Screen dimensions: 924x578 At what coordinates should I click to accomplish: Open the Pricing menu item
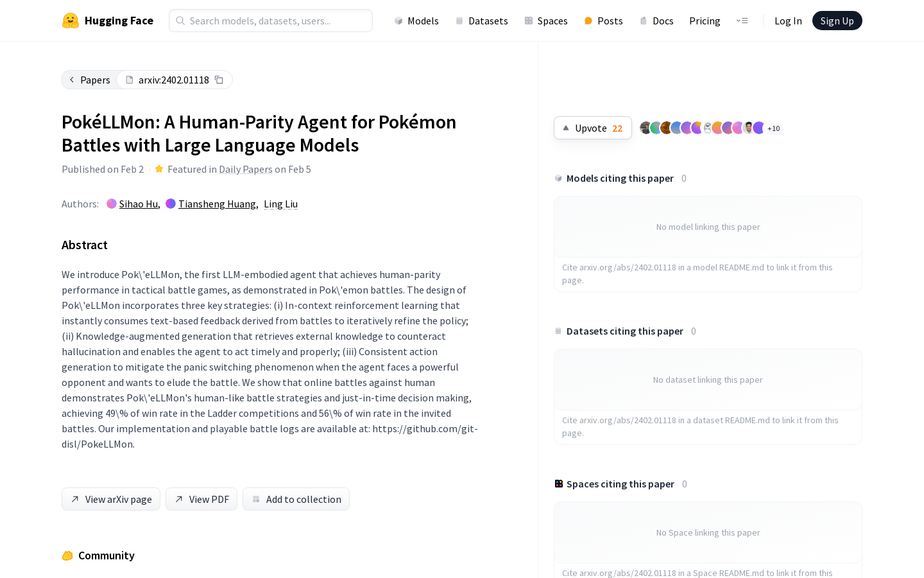705,21
